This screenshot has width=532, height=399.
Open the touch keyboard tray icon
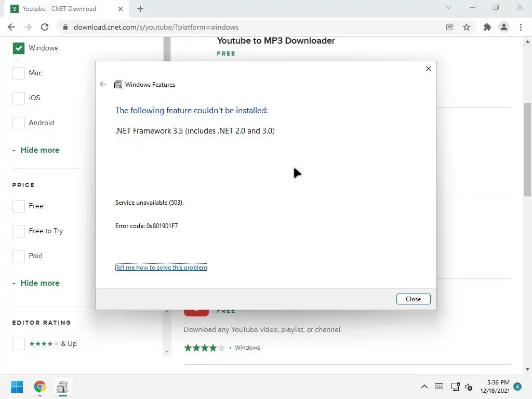439,387
